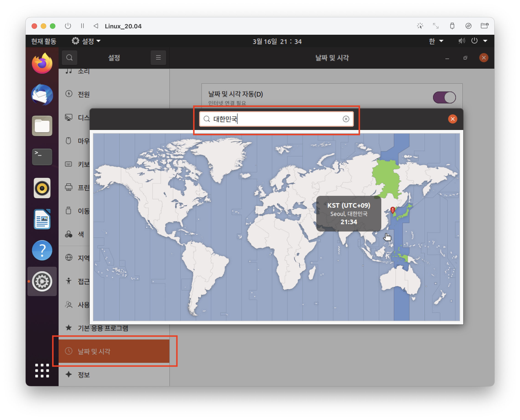Viewport: 520px width, 420px height.
Task: Click the red Seoul location pin
Action: [393, 210]
